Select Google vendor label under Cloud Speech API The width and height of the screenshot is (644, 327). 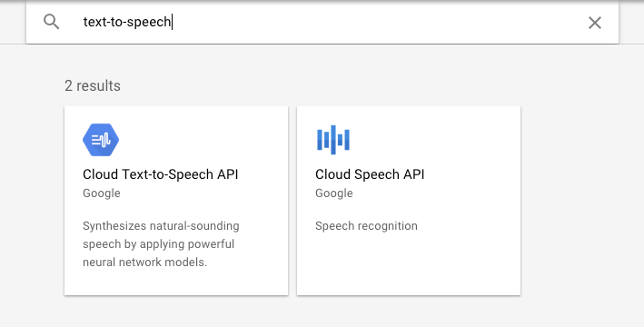coord(334,193)
